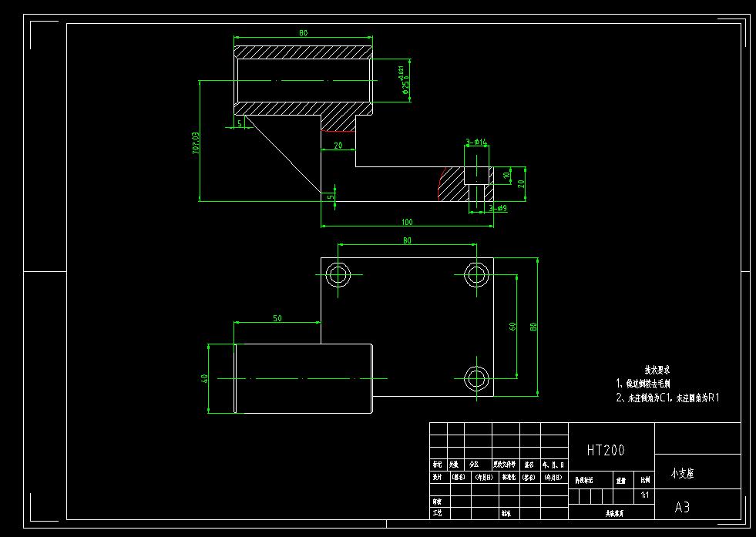Click the 标准化 cell

(x=509, y=477)
